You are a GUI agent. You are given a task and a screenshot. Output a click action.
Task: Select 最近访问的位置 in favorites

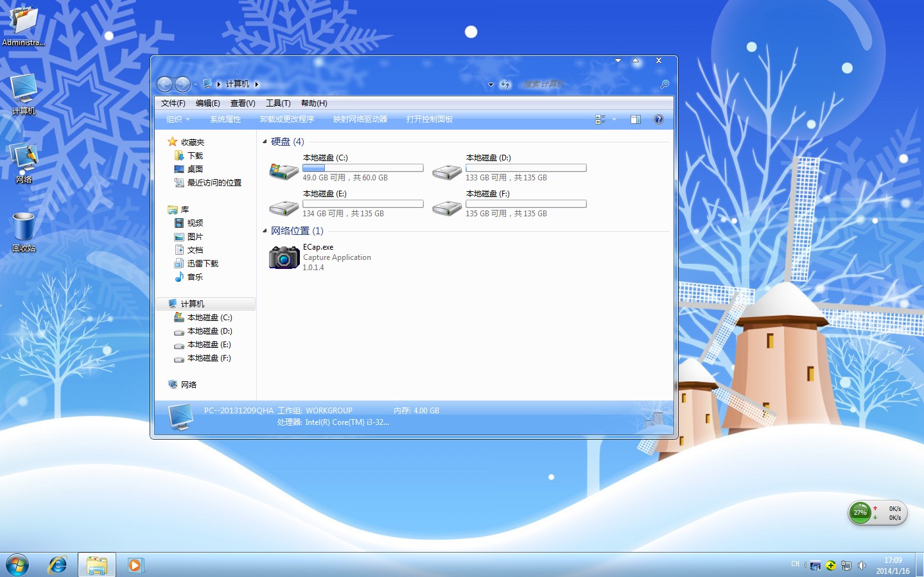coord(208,183)
